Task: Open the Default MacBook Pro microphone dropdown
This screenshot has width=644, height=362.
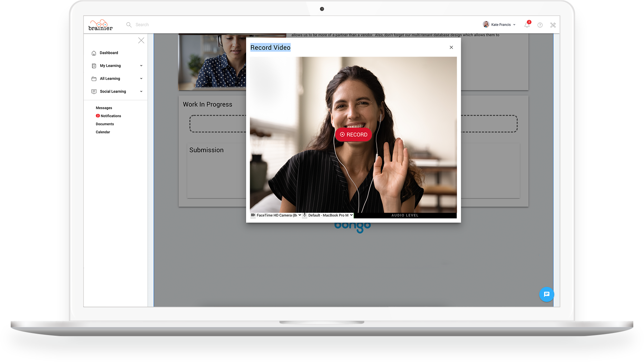Action: click(330, 215)
